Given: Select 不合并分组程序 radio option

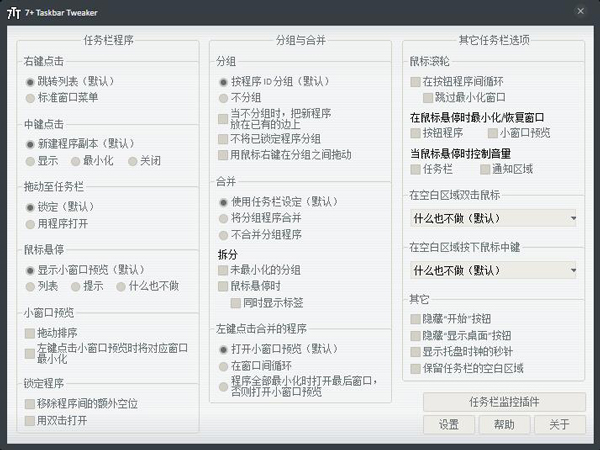Looking at the screenshot, I should (223, 235).
